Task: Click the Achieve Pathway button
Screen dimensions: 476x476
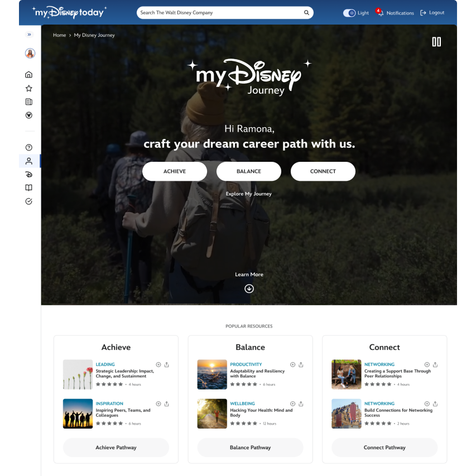Action: click(x=116, y=448)
